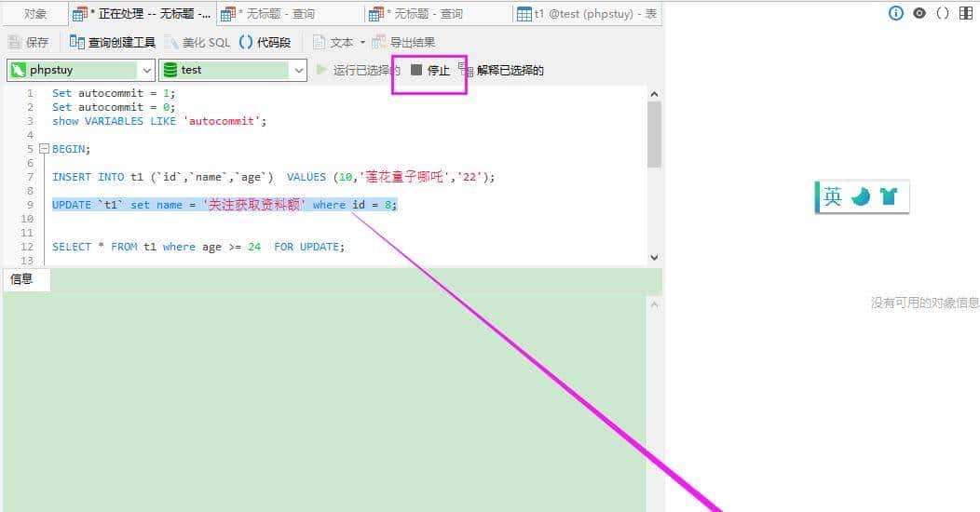
Task: Click the text 没有可用的对象信息
Action: point(925,303)
